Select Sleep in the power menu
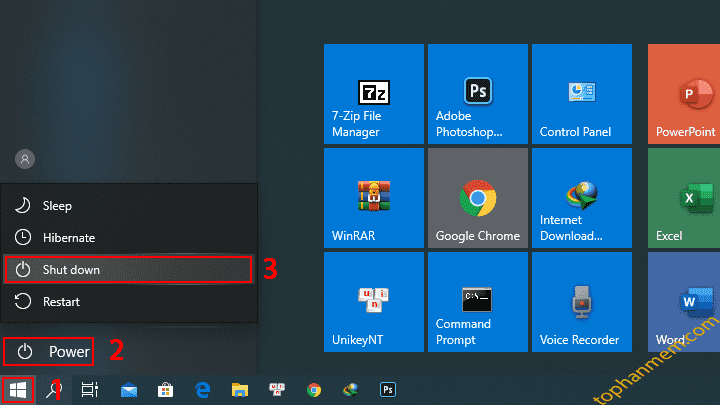Image resolution: width=720 pixels, height=405 pixels. click(57, 206)
